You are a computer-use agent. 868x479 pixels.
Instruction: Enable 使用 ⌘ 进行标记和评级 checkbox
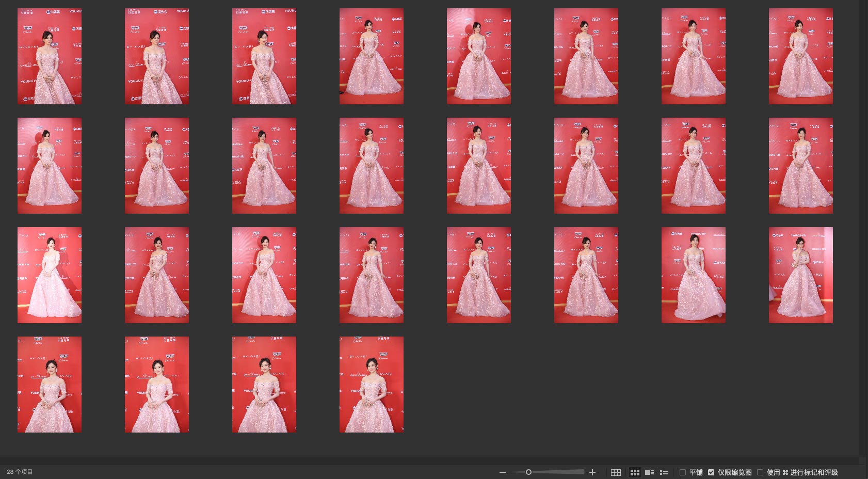point(760,472)
